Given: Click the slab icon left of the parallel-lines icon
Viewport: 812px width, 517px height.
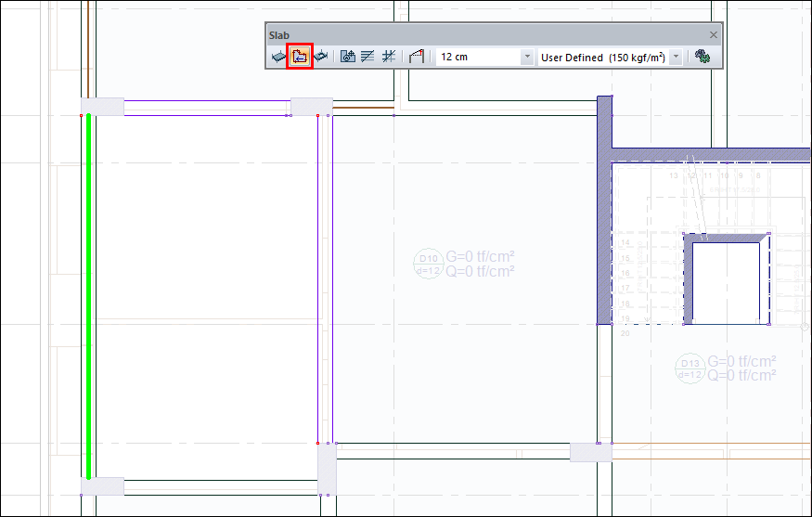Looking at the screenshot, I should [x=348, y=57].
